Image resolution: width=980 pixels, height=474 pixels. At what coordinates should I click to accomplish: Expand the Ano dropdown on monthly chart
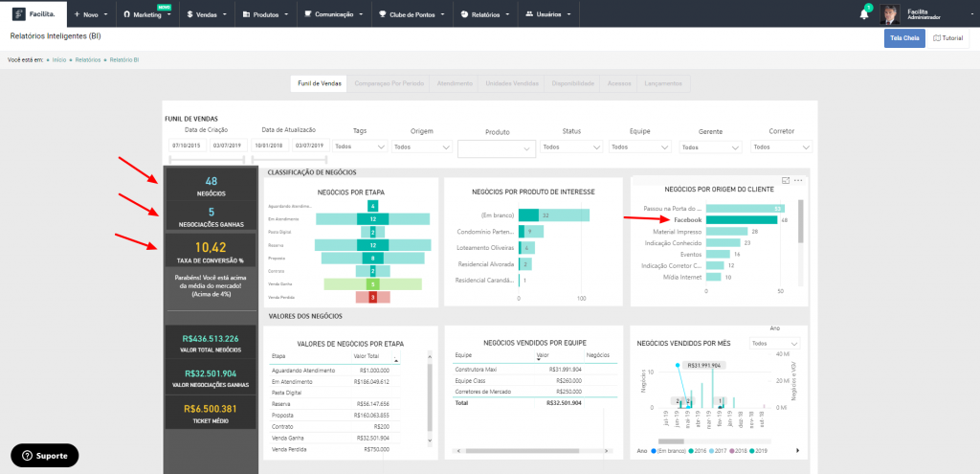pos(775,344)
